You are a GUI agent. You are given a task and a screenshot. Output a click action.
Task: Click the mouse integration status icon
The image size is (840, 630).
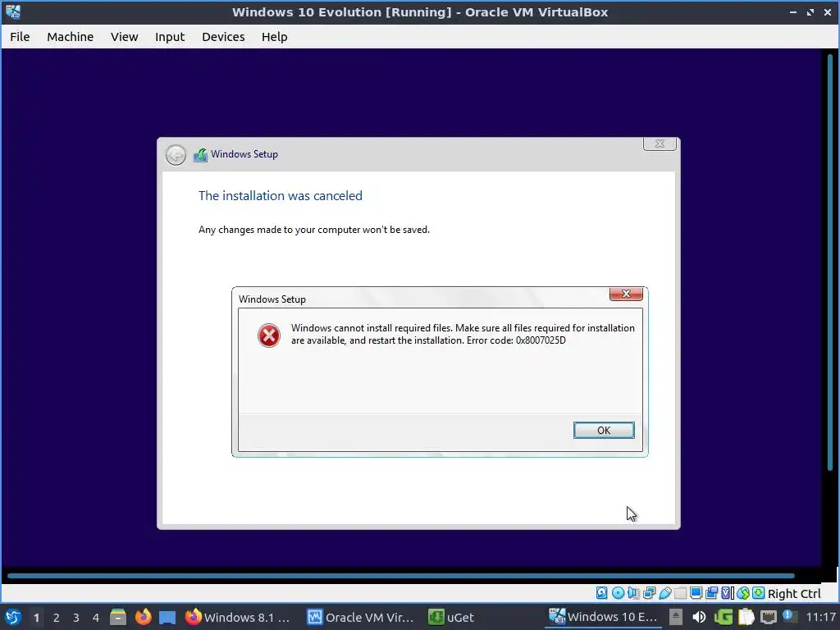coord(742,593)
